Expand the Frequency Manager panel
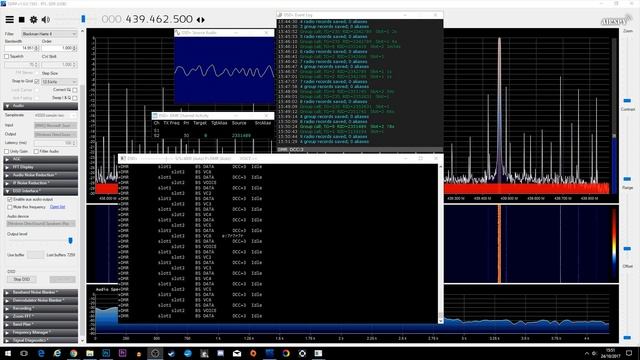 40,332
